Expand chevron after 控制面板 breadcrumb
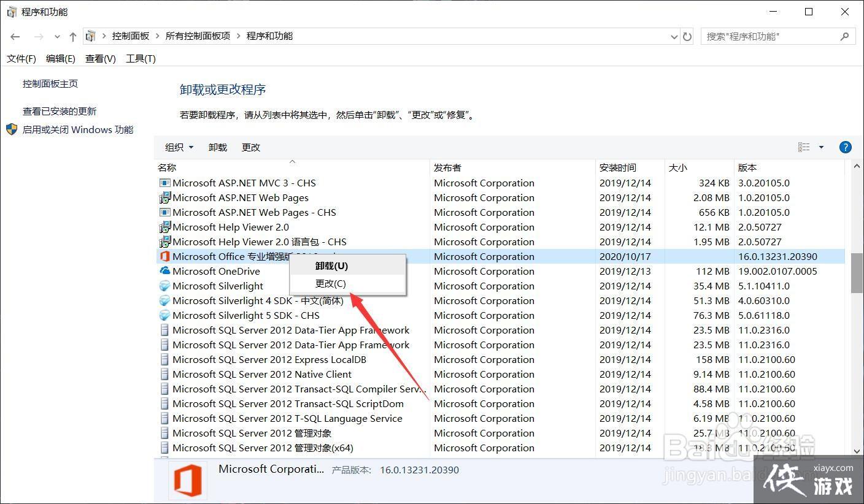 click(158, 36)
